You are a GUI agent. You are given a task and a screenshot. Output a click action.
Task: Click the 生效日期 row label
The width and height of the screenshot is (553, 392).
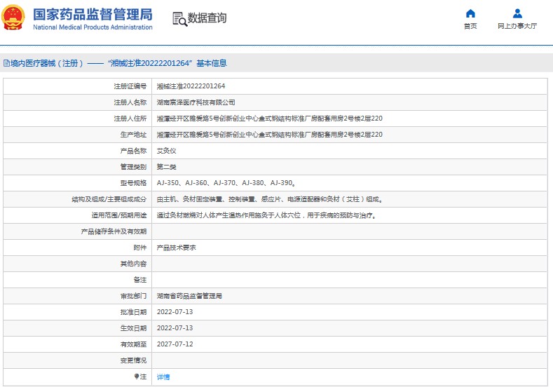(133, 328)
